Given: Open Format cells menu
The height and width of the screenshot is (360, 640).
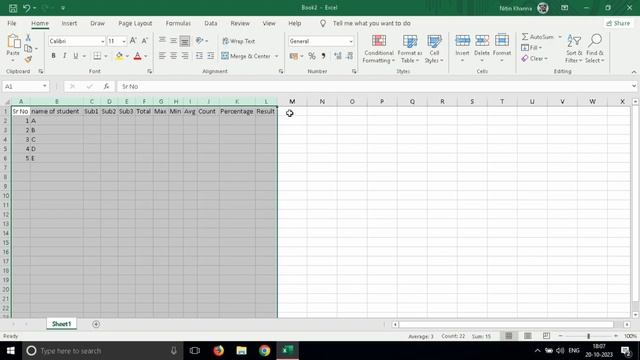Looking at the screenshot, I should pyautogui.click(x=502, y=48).
